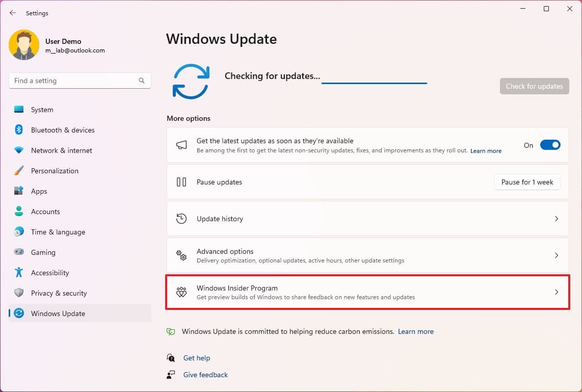Select Bluetooth & devices in the sidebar

click(x=62, y=130)
